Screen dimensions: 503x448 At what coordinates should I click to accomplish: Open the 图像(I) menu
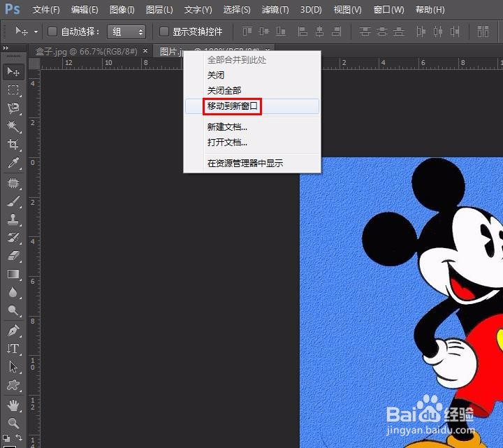tap(122, 10)
